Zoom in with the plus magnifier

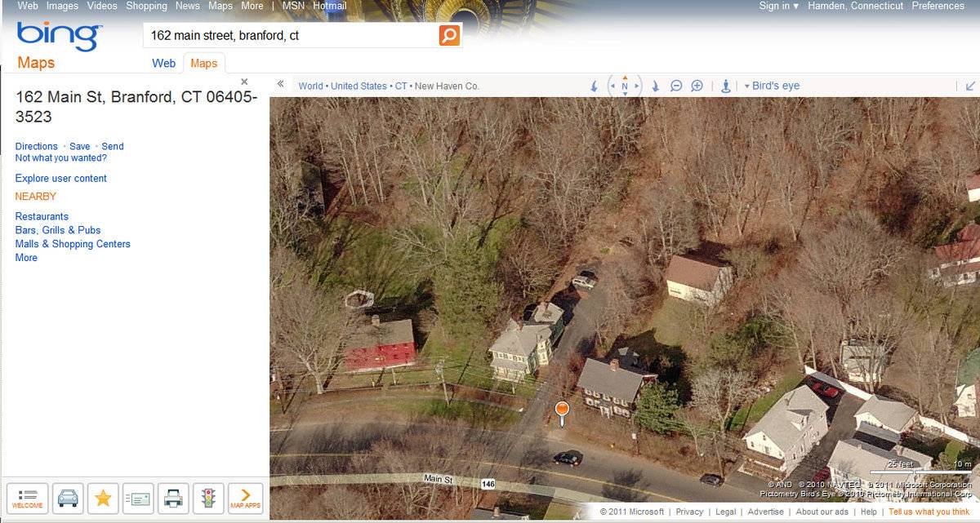pyautogui.click(x=697, y=86)
